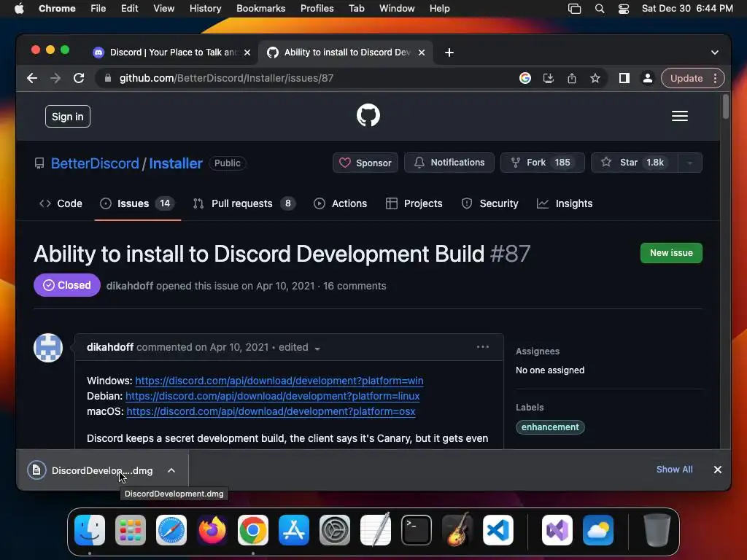Close the GitHub issue tab
Viewport: 747px width, 560px height.
click(422, 52)
